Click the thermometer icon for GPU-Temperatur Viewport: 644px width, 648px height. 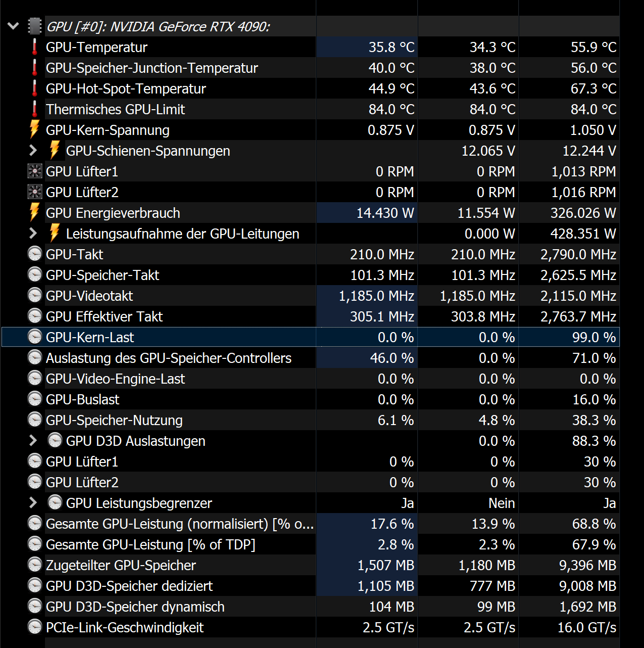[x=34, y=47]
